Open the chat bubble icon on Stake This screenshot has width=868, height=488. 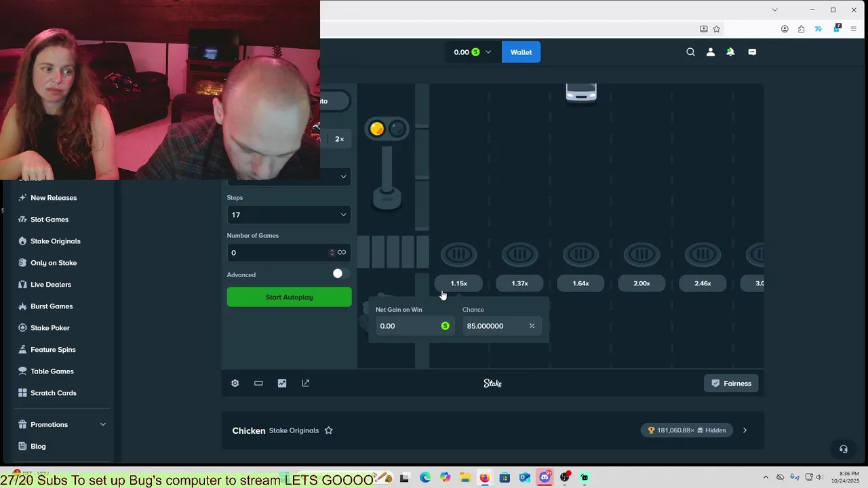[x=752, y=52]
